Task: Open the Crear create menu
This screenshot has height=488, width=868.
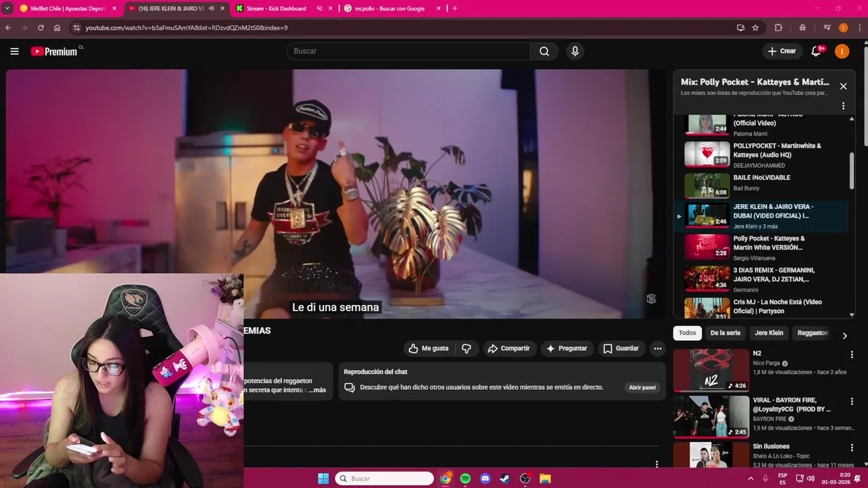Action: tap(782, 52)
